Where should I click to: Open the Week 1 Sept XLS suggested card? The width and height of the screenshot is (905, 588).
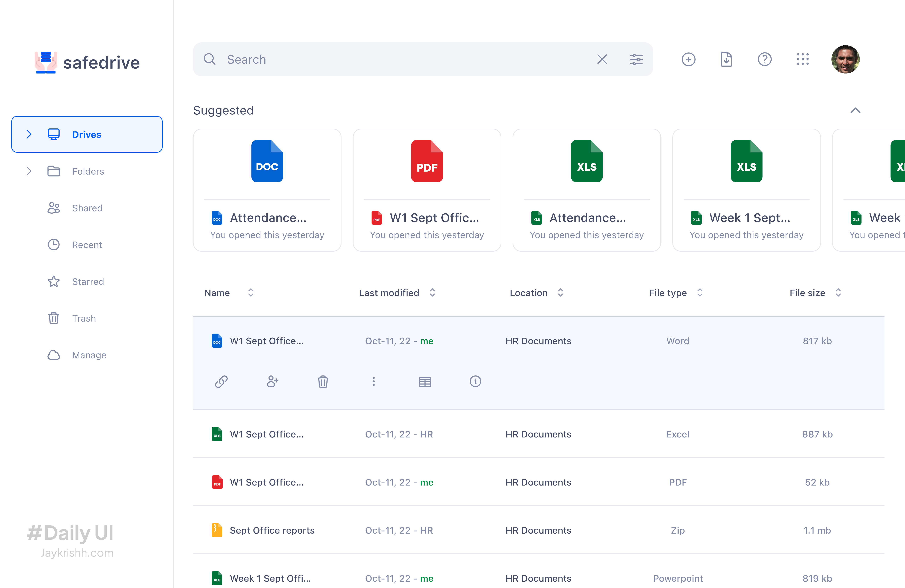tap(746, 190)
